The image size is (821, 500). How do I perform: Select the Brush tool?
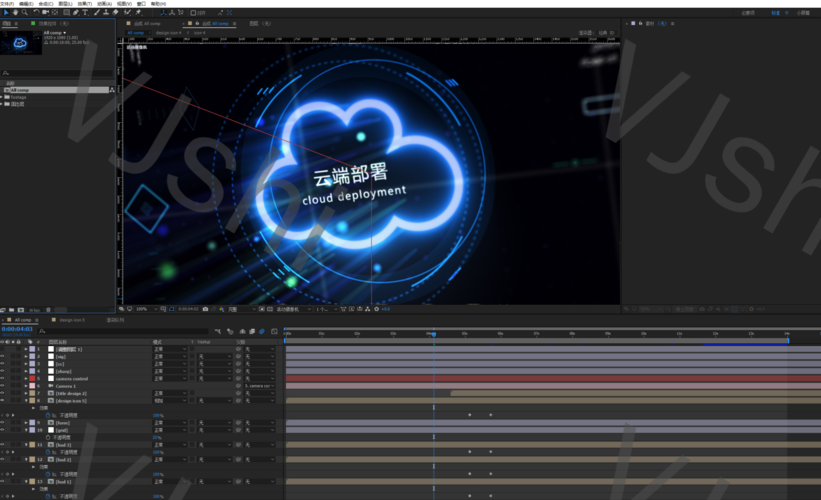tap(97, 12)
